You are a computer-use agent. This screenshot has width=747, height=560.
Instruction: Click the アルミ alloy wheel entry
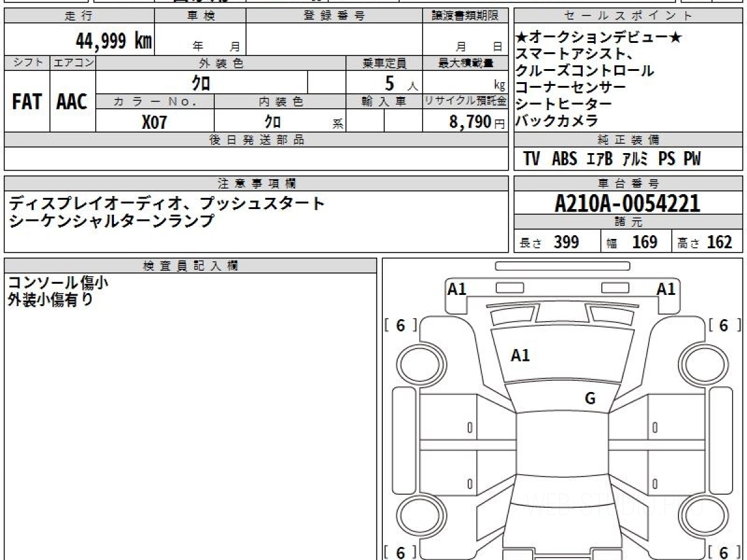click(x=635, y=159)
